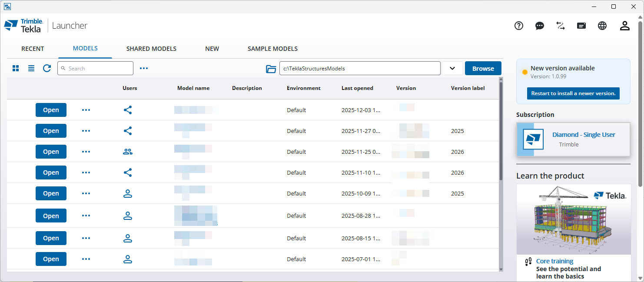Click the two-arrows exchange icon in header
The height and width of the screenshot is (282, 644).
[x=561, y=26]
